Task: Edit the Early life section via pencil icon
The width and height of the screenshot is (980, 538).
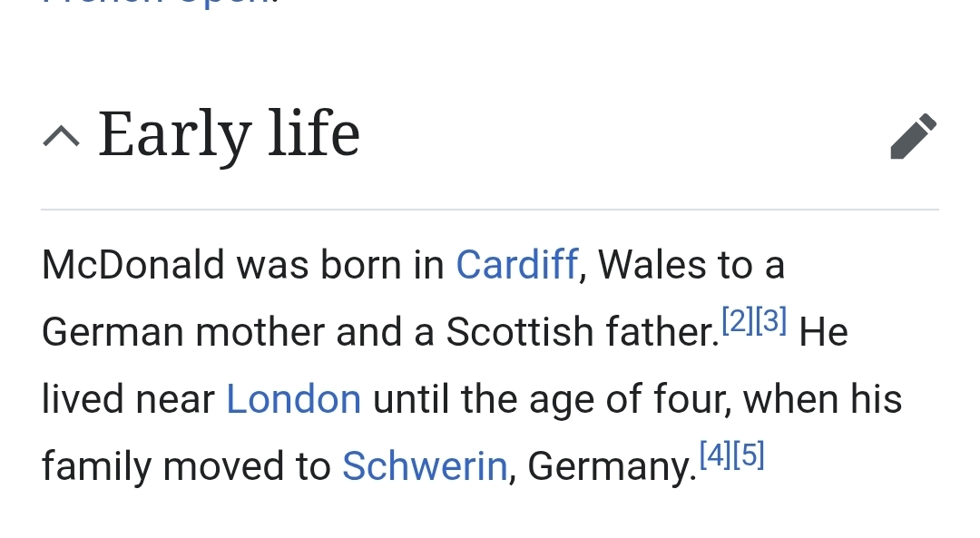Action: [x=913, y=136]
